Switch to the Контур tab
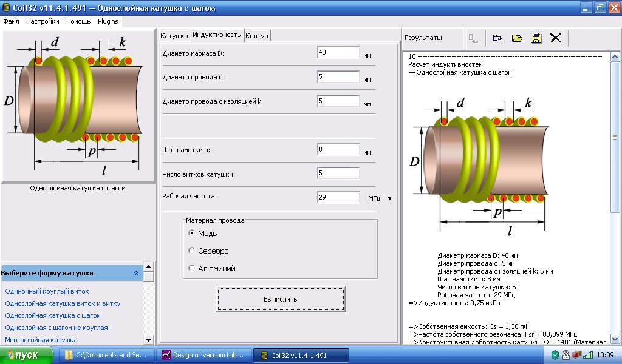The width and height of the screenshot is (622, 364). point(257,36)
